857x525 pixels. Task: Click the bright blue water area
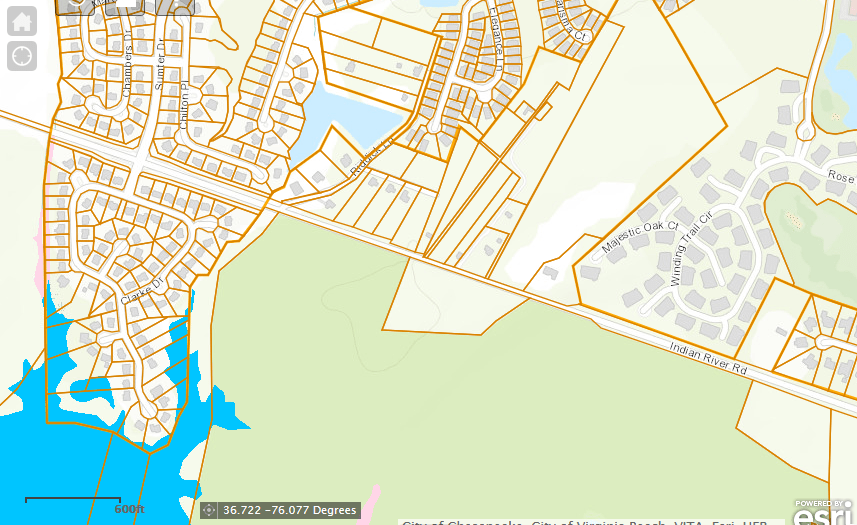(x=60, y=450)
